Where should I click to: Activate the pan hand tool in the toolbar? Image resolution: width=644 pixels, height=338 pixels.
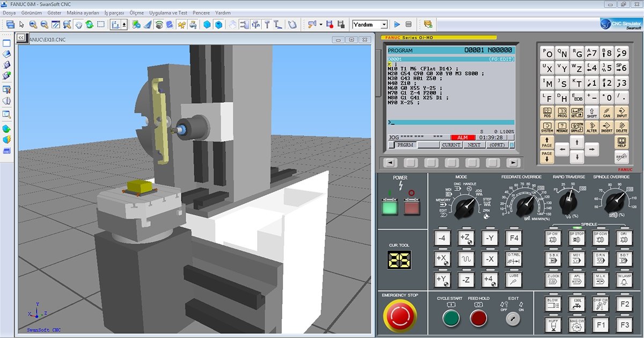78,24
